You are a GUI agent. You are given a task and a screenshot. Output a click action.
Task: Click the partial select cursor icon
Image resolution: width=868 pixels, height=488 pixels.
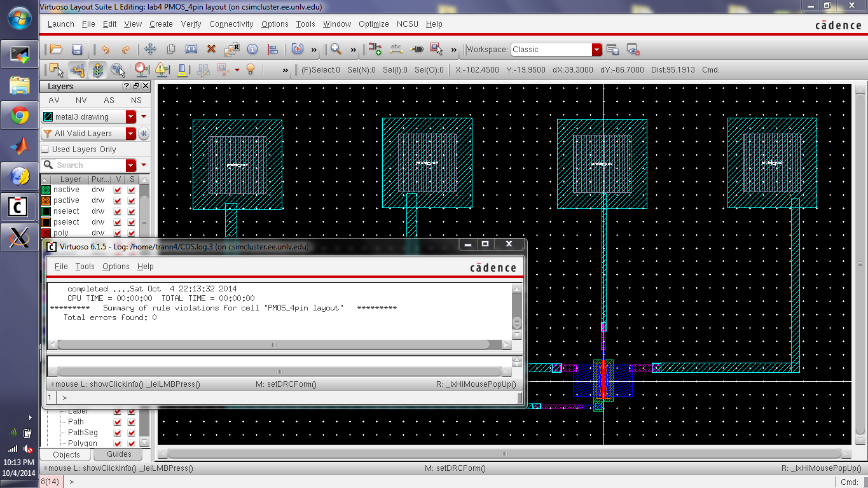click(x=57, y=69)
